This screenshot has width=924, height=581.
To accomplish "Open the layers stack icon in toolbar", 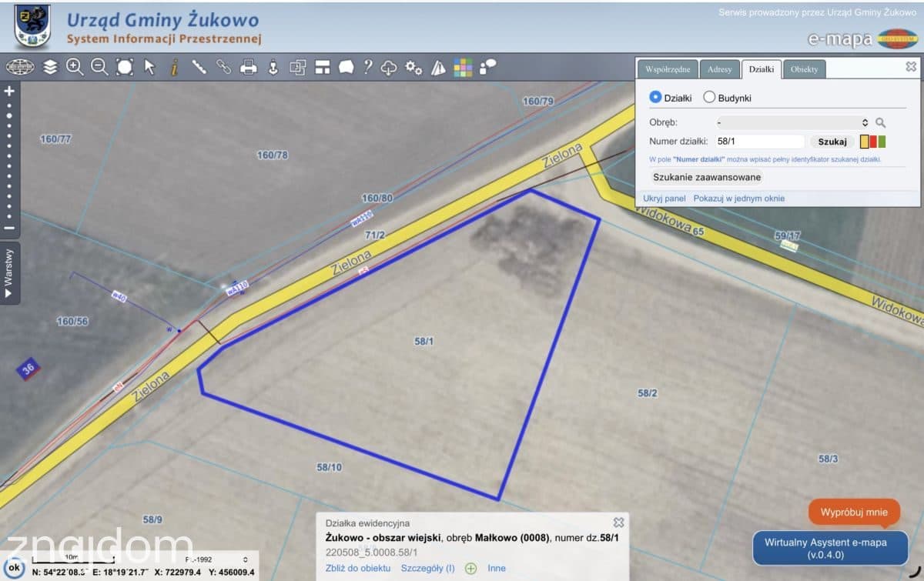I will (x=50, y=67).
